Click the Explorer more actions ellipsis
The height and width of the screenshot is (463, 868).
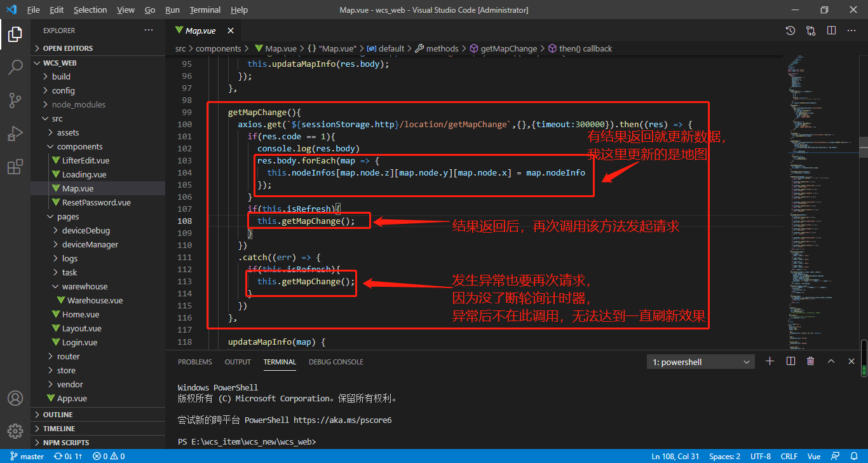(149, 31)
